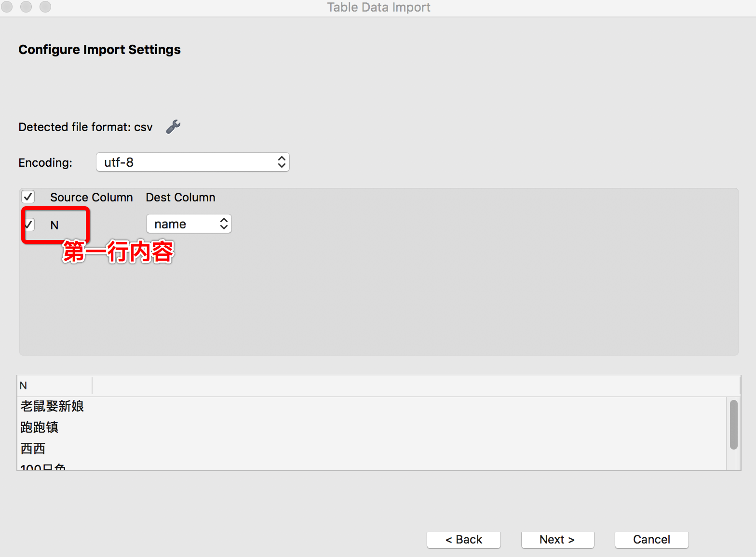Viewport: 756px width, 557px height.
Task: Cancel the table data import
Action: pyautogui.click(x=652, y=540)
